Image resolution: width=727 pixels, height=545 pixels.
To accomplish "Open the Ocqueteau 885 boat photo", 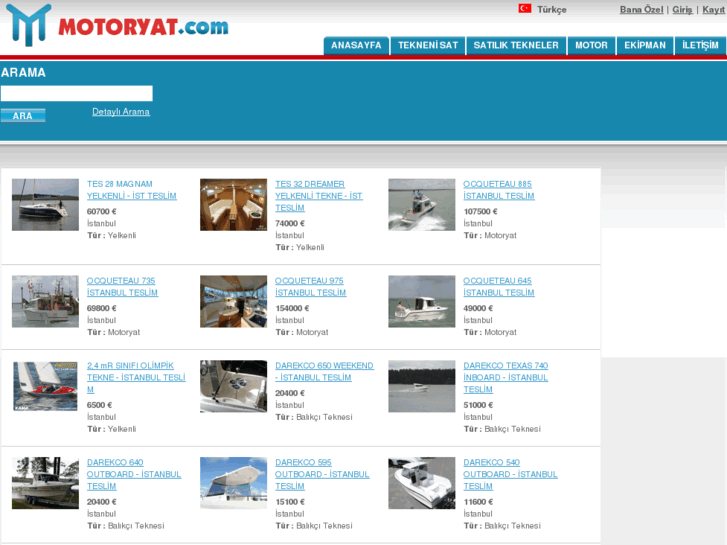I will [x=421, y=205].
